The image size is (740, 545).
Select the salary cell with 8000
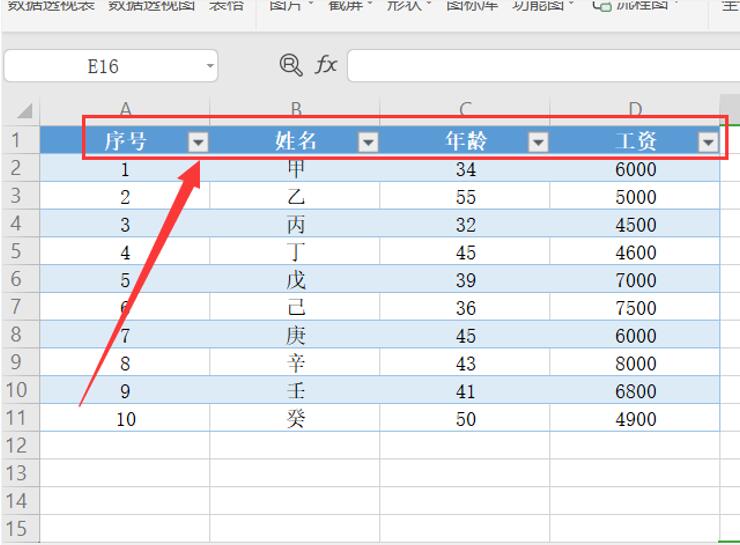[635, 362]
